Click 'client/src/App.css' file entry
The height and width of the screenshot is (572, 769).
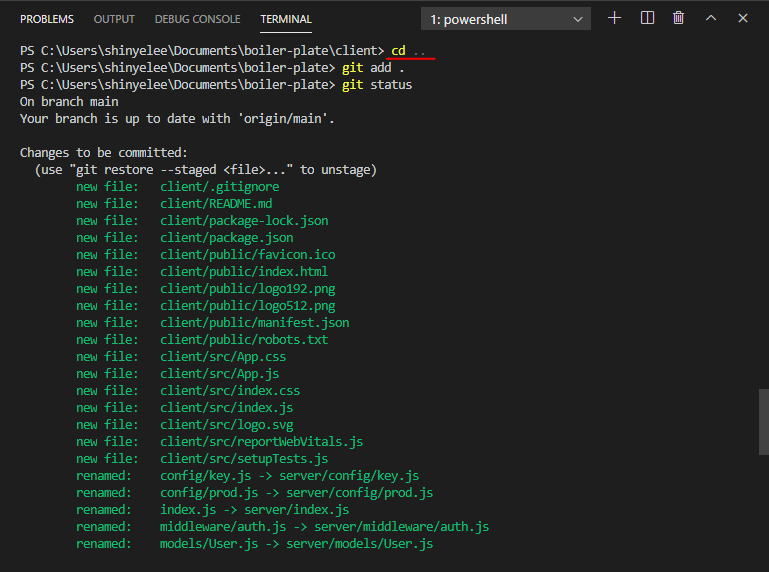pos(223,357)
